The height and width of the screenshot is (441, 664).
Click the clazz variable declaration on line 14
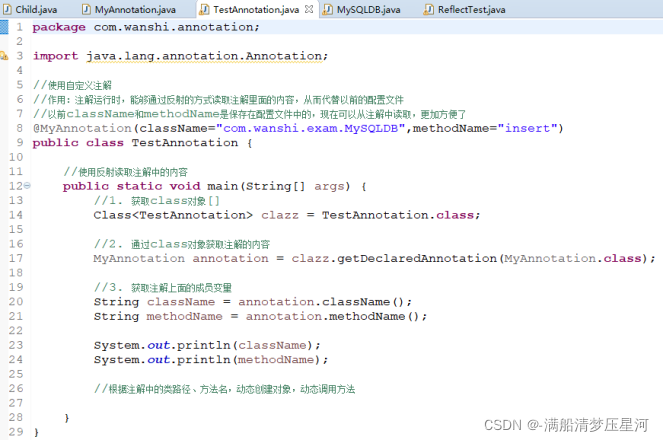click(280, 215)
